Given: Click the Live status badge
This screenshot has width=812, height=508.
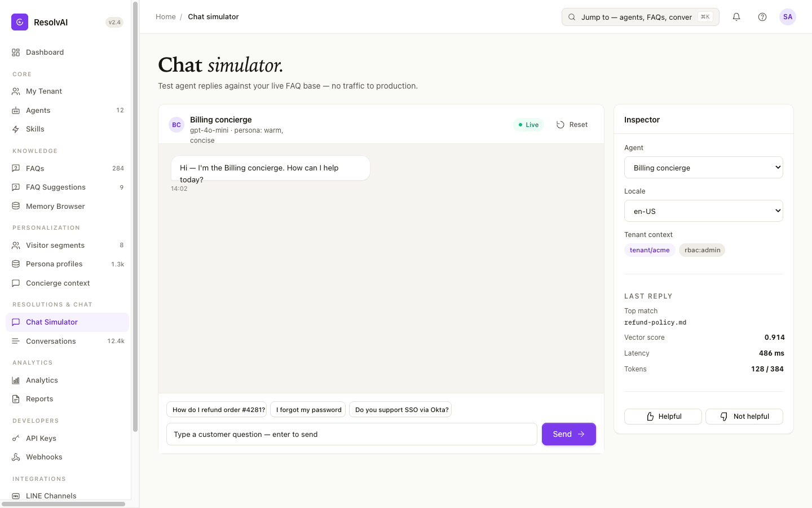Looking at the screenshot, I should [528, 125].
